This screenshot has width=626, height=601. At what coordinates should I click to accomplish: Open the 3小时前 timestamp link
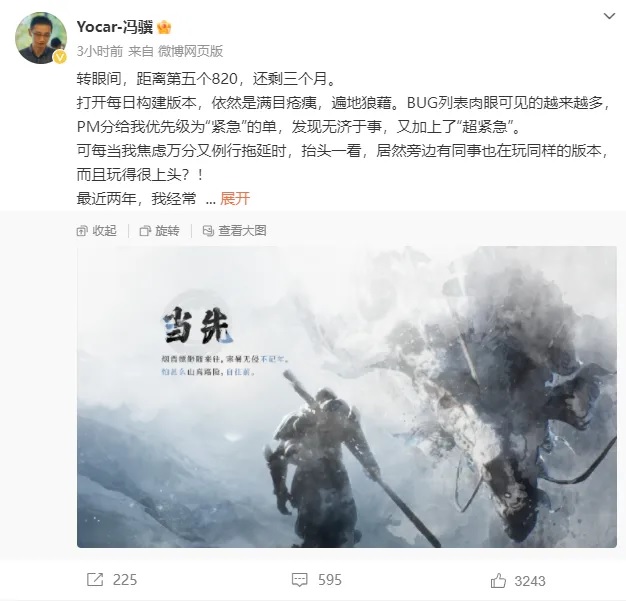(x=100, y=51)
